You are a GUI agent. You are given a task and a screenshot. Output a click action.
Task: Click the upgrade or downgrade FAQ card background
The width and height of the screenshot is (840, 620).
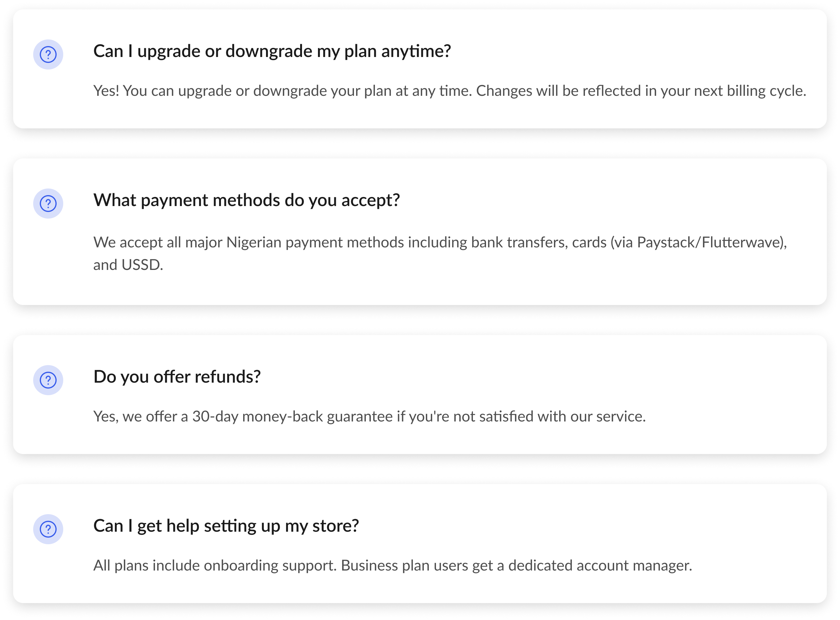pos(420,69)
